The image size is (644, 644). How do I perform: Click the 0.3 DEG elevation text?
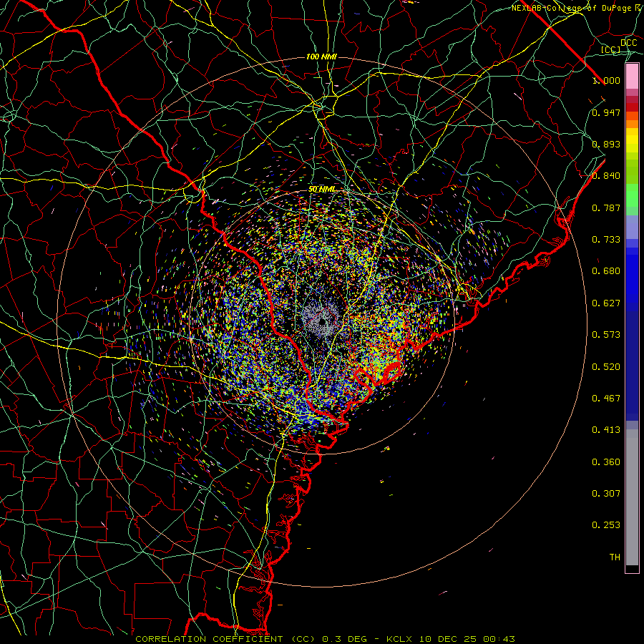345,639
